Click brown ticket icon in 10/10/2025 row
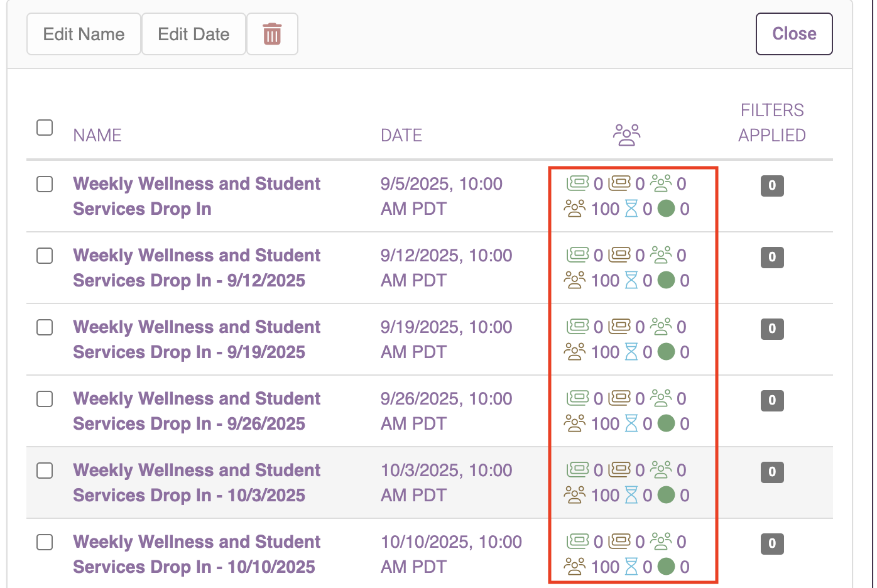This screenshot has height=588, width=877. pyautogui.click(x=619, y=542)
